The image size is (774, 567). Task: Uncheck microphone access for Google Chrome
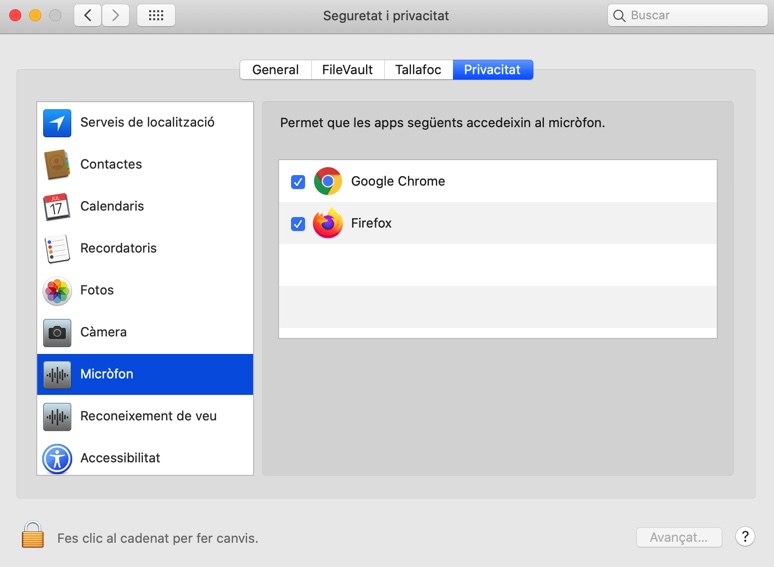[x=298, y=182]
